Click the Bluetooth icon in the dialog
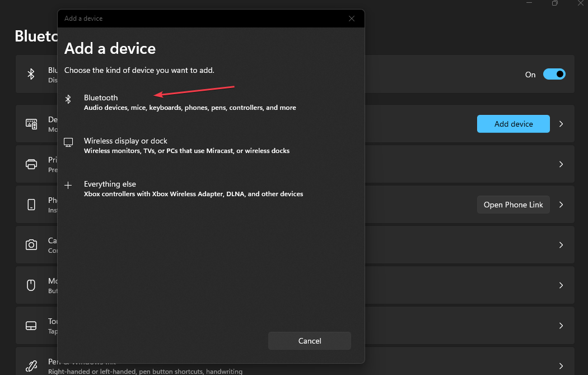The image size is (588, 375). (x=68, y=99)
